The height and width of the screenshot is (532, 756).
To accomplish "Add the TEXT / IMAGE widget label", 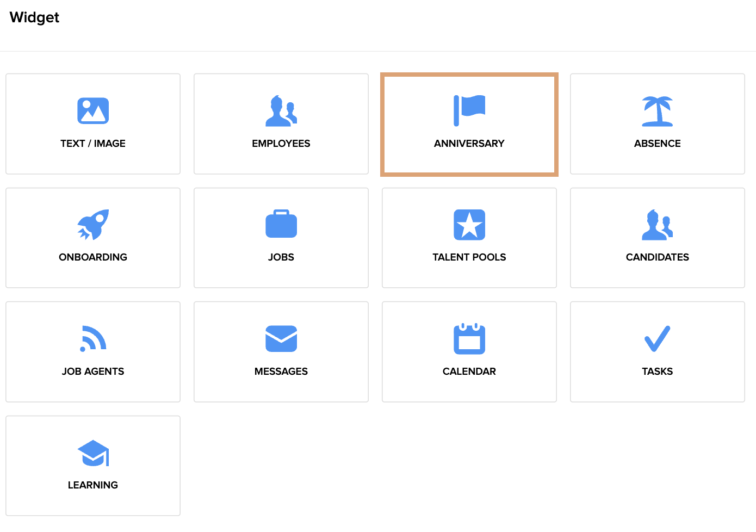I will coord(93,144).
